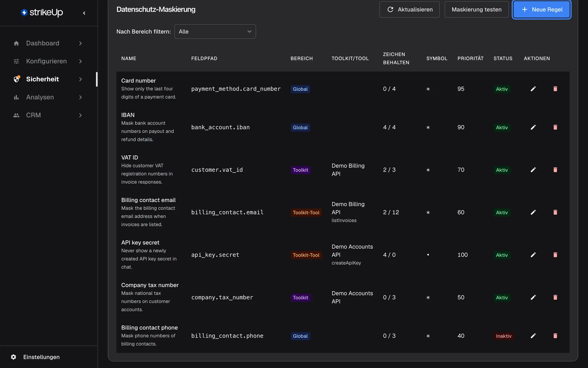Viewport: 588px width, 368px height.
Task: Edit the Billing contact phone rule
Action: [x=533, y=336]
